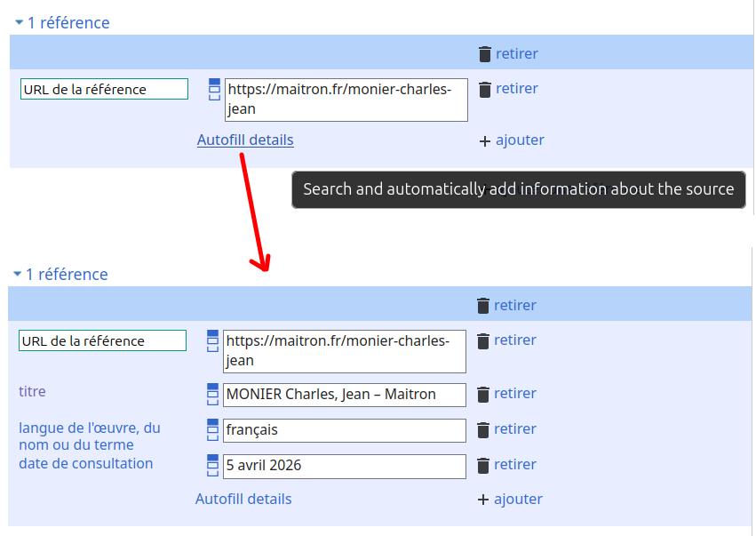Remove the français language row via trash icon
This screenshot has width=756, height=536.
[x=483, y=429]
